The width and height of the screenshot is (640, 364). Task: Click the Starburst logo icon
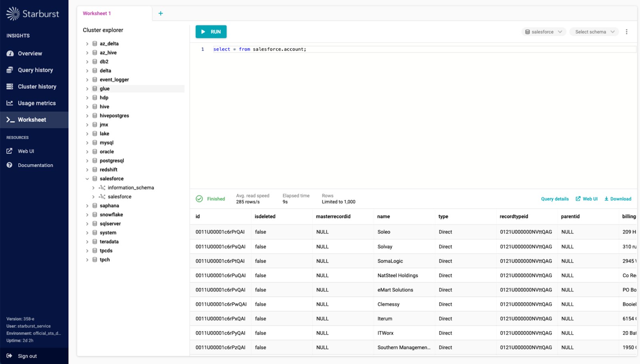point(13,14)
